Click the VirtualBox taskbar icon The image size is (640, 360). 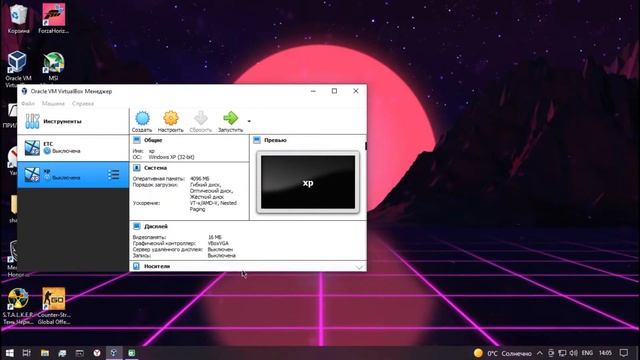tap(114, 353)
